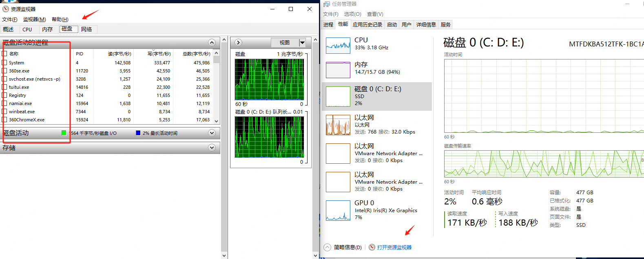
Task: Select the System process row name
Action: point(16,63)
